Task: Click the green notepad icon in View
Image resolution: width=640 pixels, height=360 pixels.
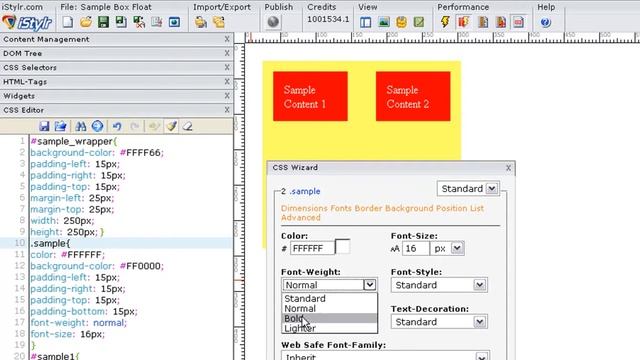Action: 419,22
